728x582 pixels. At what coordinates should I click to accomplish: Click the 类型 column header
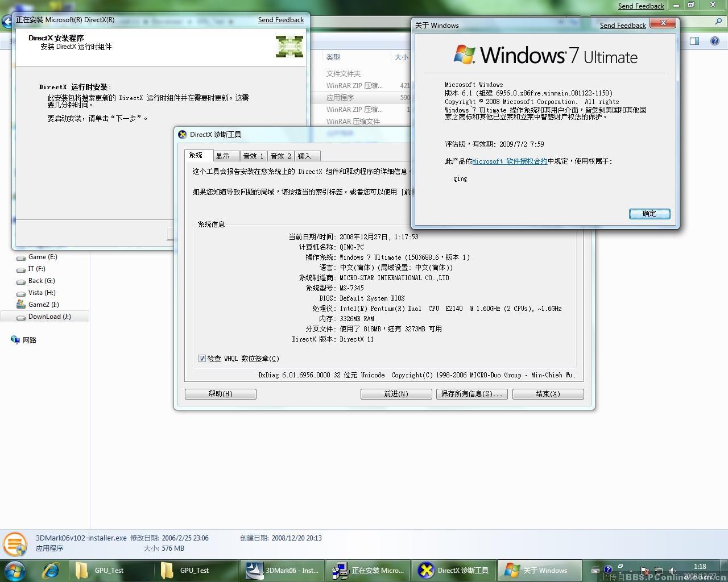pyautogui.click(x=333, y=57)
